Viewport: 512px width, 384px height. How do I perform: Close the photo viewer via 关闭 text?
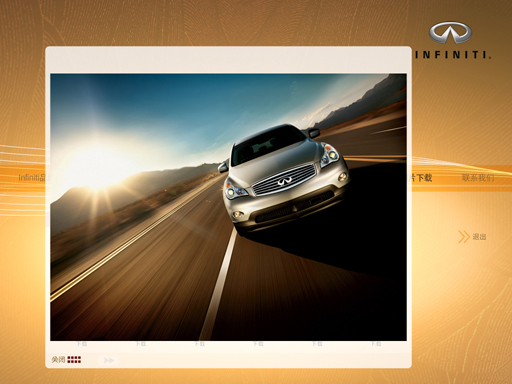pos(58,360)
